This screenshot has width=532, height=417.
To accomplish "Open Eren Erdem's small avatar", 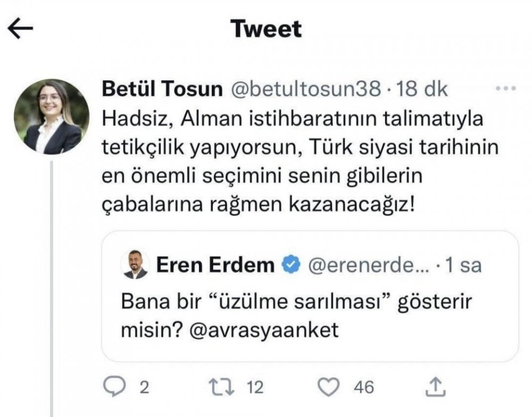I will pyautogui.click(x=134, y=265).
